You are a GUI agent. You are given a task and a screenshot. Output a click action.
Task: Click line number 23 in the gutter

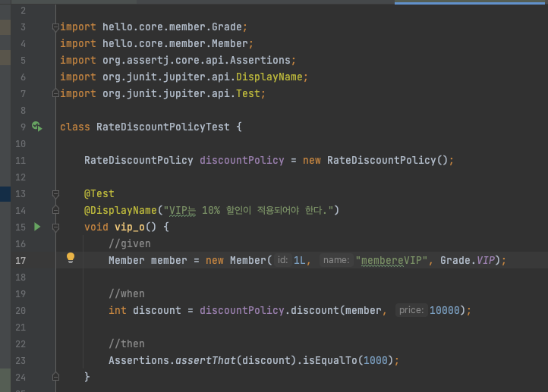(20, 361)
